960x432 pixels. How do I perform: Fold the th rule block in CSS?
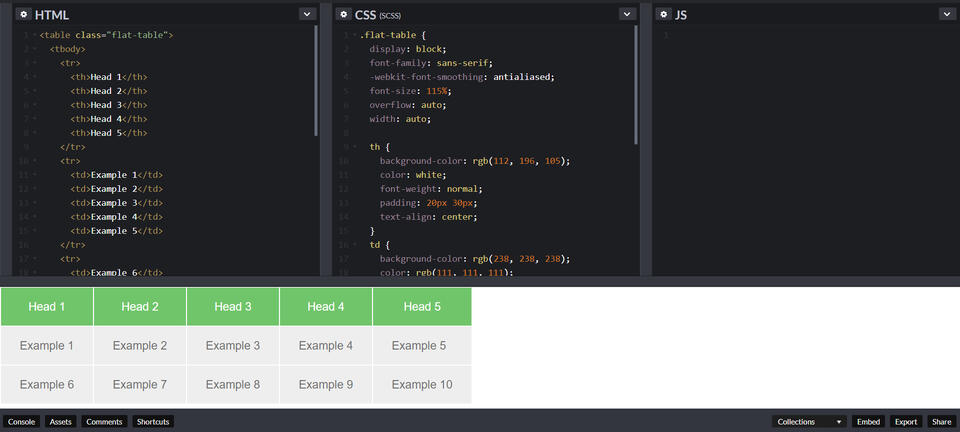point(355,147)
